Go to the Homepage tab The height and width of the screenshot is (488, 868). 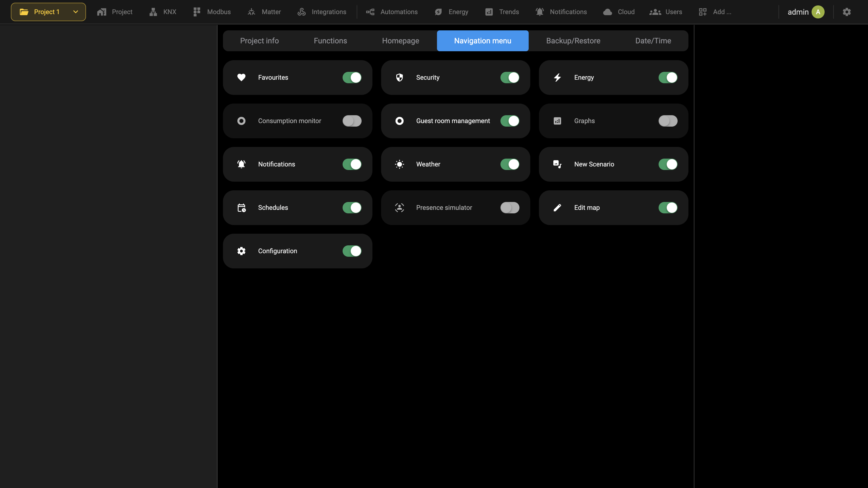pyautogui.click(x=401, y=41)
